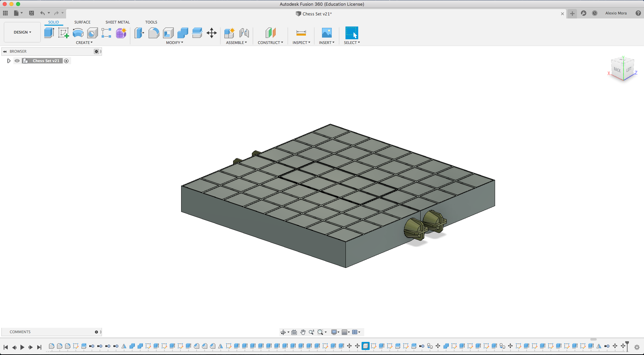Open the INSPECT dropdown
Image resolution: width=644 pixels, height=355 pixels.
click(301, 43)
